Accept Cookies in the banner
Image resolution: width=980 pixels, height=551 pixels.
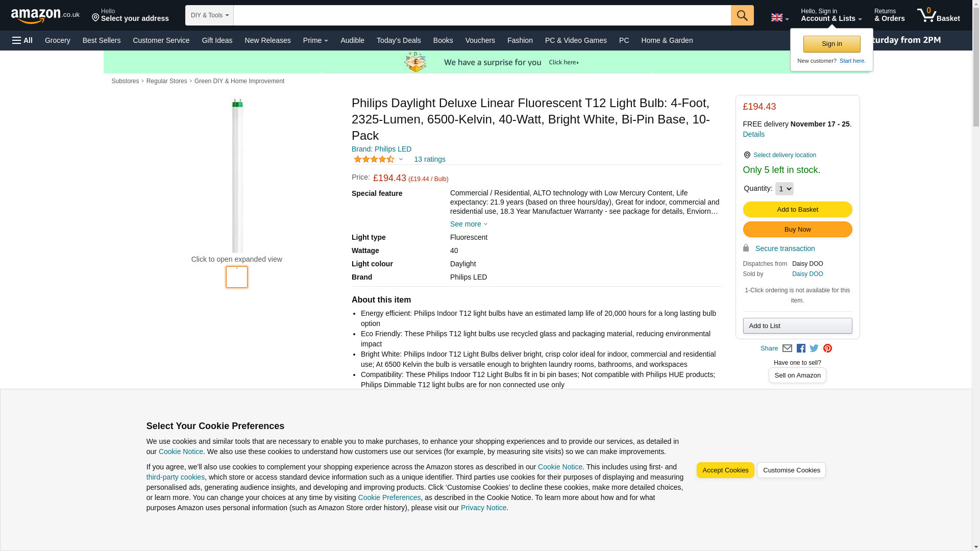click(x=725, y=470)
